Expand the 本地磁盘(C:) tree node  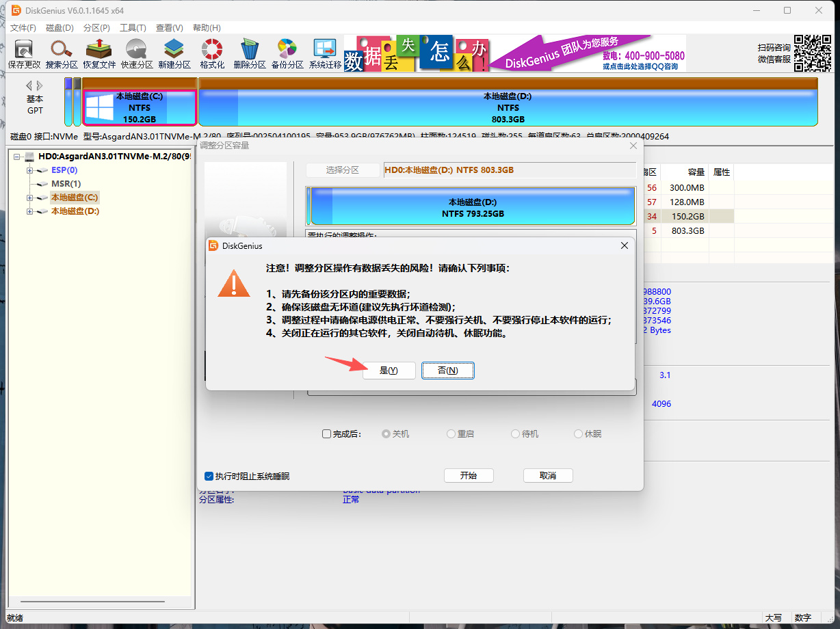[x=29, y=198]
